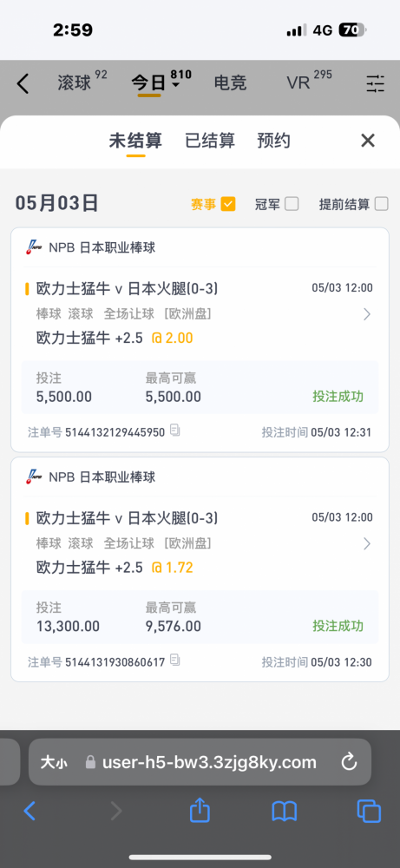Viewport: 400px width, 868px height.
Task: Open Safari share sheet icon
Action: (x=200, y=811)
